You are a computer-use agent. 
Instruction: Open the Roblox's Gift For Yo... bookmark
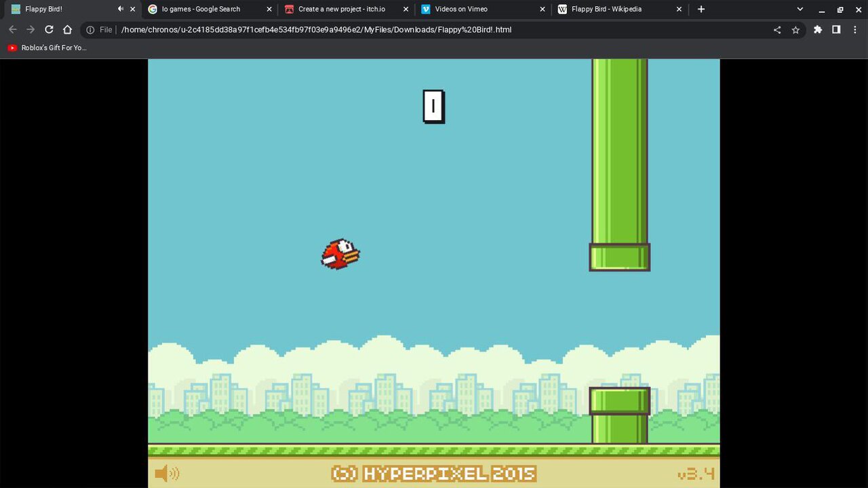click(x=47, y=48)
